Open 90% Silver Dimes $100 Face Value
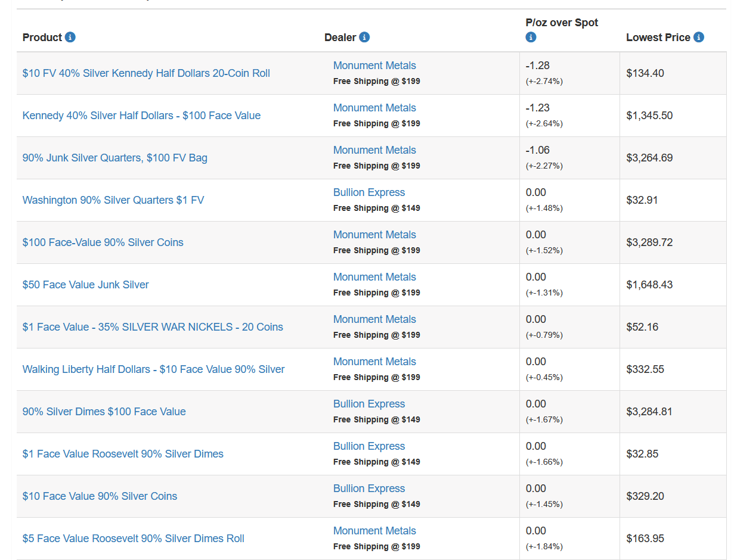The image size is (734, 560). pos(104,412)
